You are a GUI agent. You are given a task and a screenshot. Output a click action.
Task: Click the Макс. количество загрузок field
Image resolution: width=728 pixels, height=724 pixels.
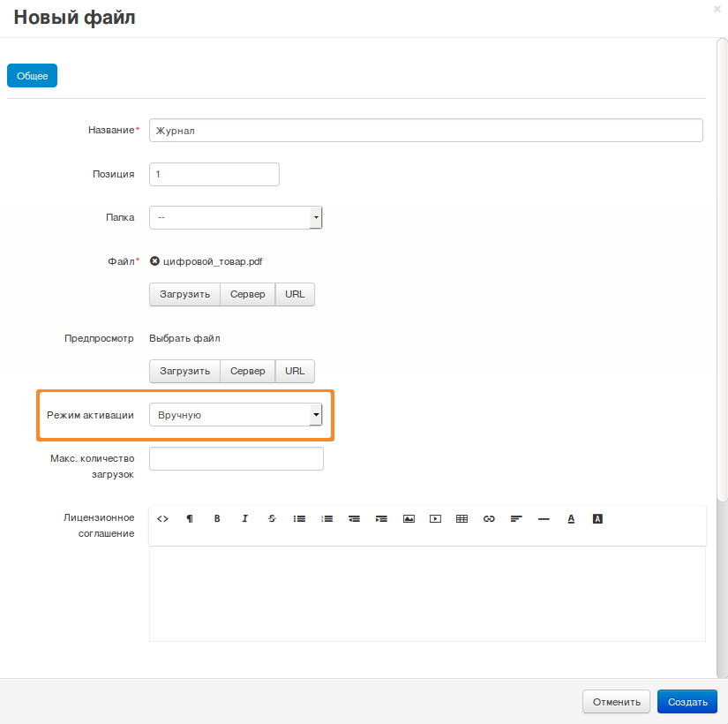(x=236, y=459)
